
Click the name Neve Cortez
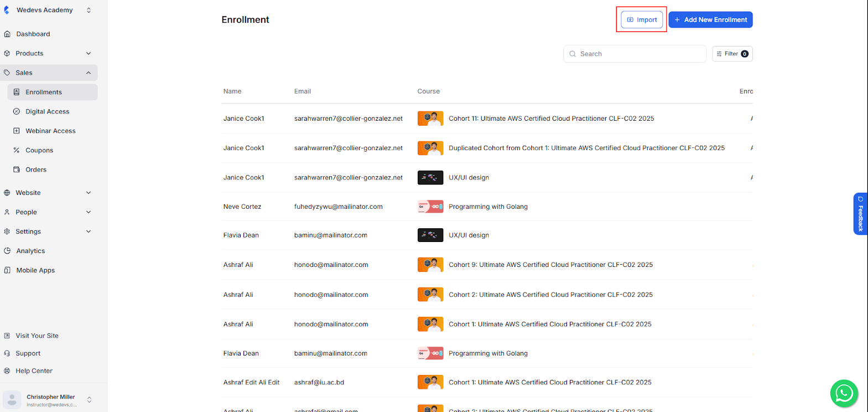242,207
